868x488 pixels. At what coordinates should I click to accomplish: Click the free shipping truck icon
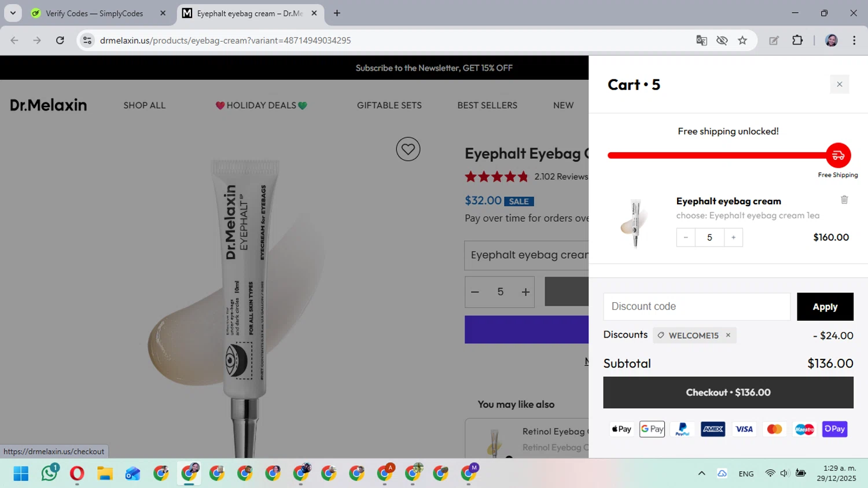(x=838, y=155)
